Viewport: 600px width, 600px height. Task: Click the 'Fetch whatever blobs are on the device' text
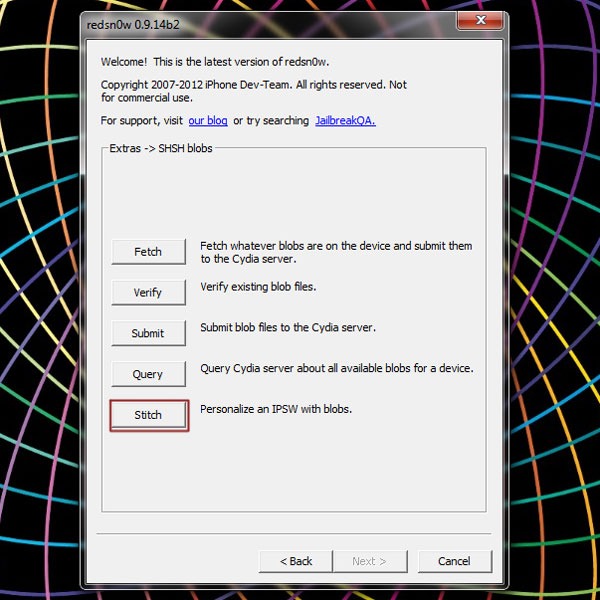pyautogui.click(x=336, y=252)
